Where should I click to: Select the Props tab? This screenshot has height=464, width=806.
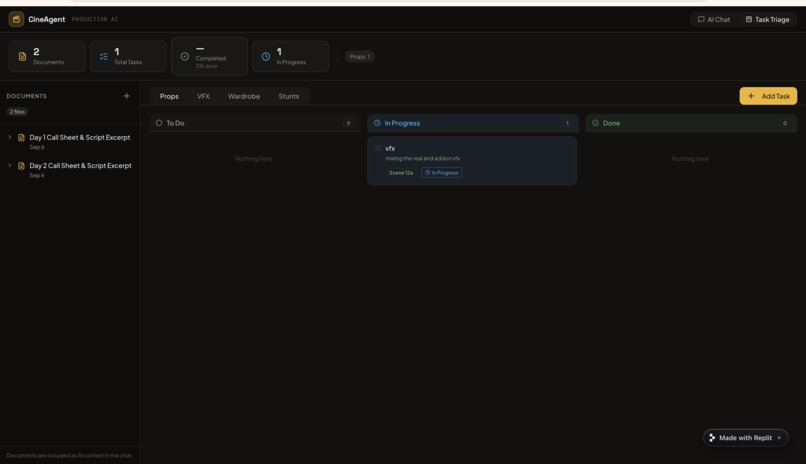coord(169,96)
